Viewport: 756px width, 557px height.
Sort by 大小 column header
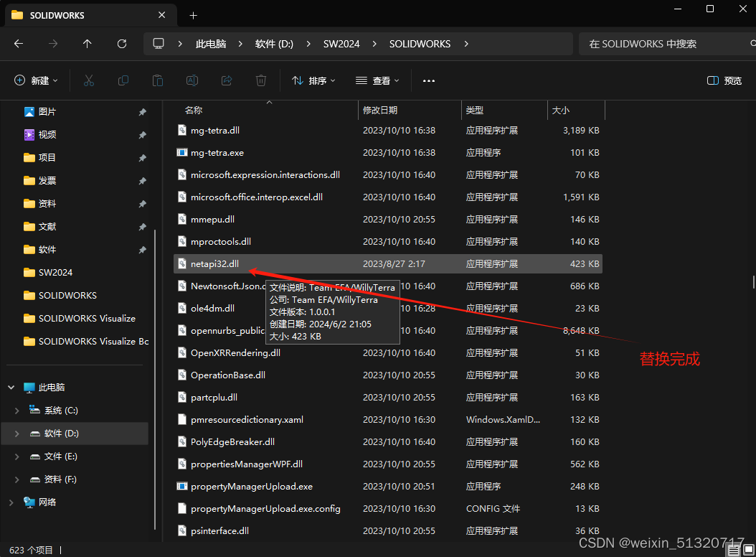pos(576,110)
